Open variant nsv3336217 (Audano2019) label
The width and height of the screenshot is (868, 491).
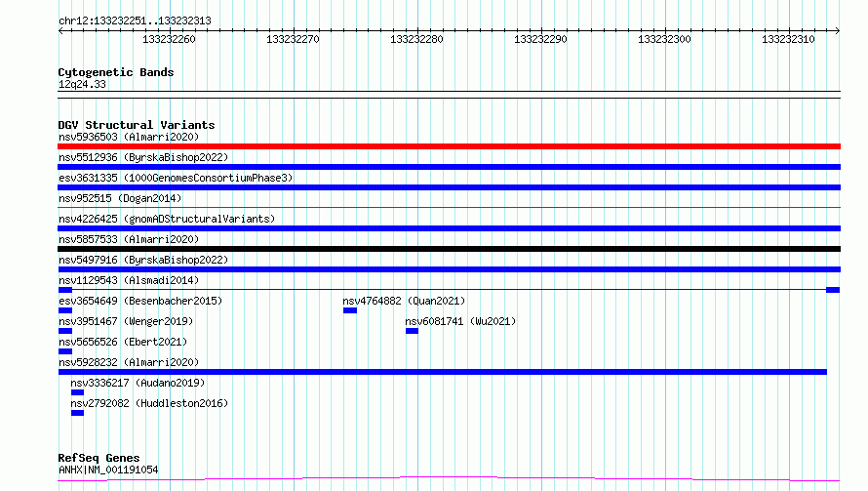[138, 383]
